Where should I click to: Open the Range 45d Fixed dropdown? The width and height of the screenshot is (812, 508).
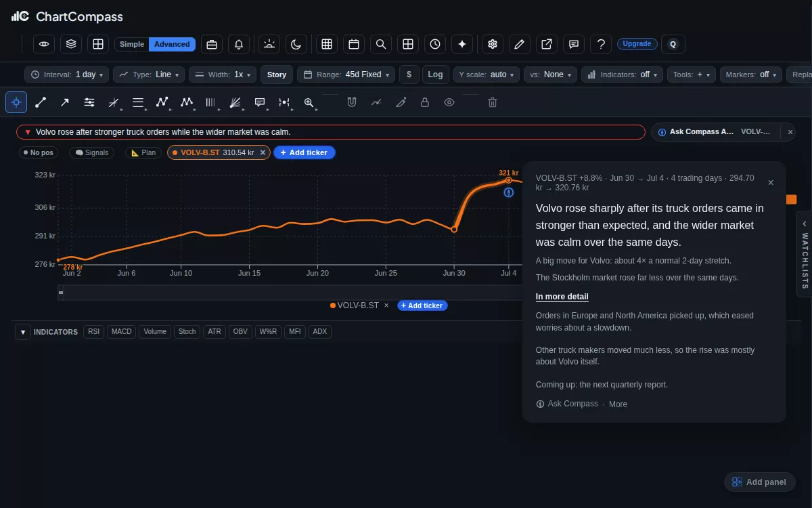click(346, 75)
